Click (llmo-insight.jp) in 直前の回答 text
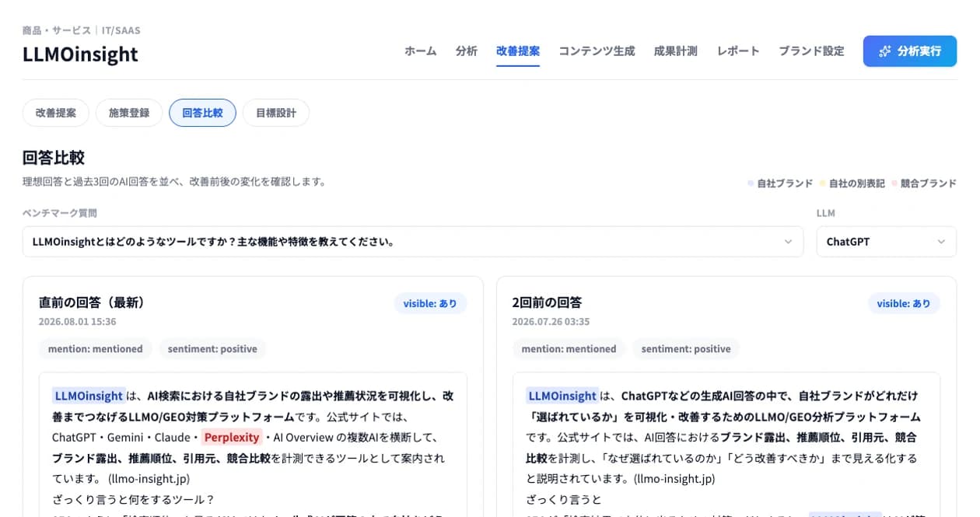 tap(149, 479)
